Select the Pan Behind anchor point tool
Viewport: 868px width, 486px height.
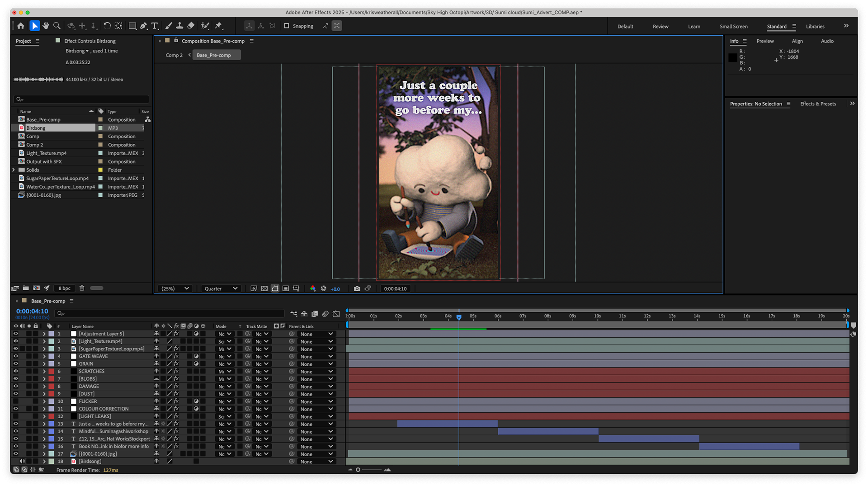[118, 26]
